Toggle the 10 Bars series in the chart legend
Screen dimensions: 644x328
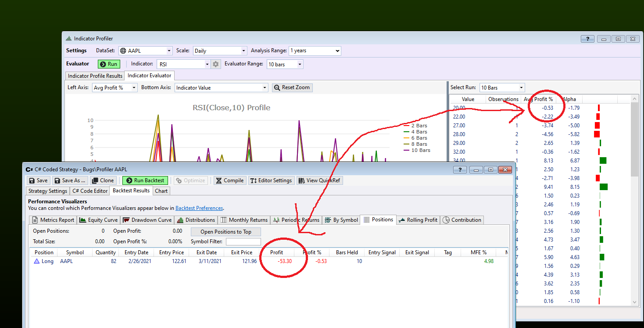(421, 150)
